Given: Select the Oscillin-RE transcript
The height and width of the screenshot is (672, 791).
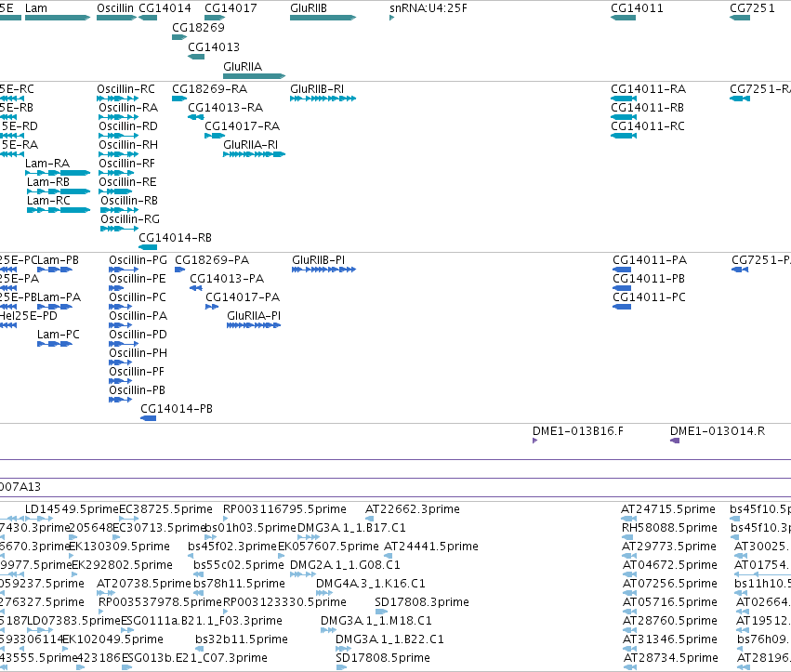Looking at the screenshot, I should (x=115, y=191).
